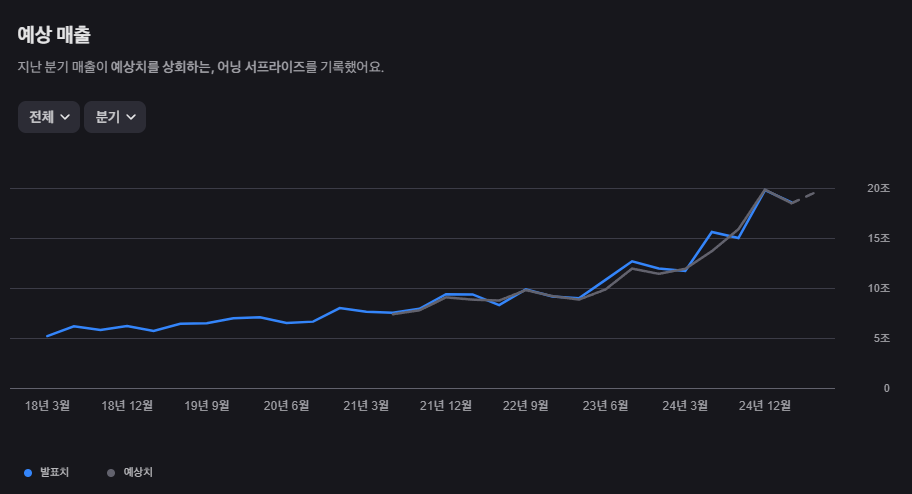Click the chart peak near 24년 12월
912x494 pixels.
[x=764, y=190]
